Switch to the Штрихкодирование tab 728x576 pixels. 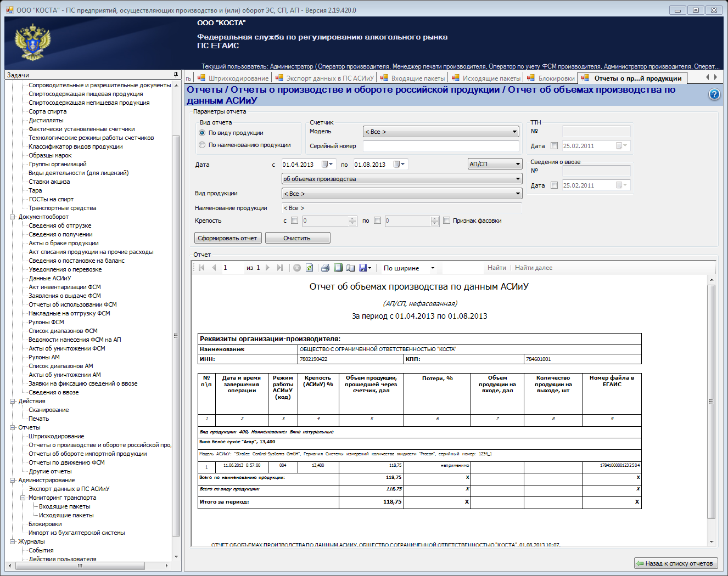[x=233, y=78]
